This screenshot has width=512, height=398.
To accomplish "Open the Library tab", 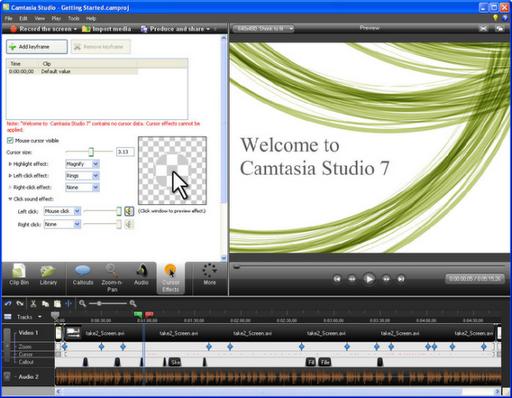I will (48, 275).
